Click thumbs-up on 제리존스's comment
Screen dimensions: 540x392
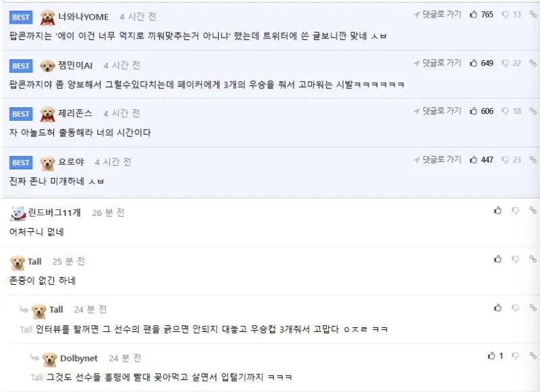(x=474, y=111)
